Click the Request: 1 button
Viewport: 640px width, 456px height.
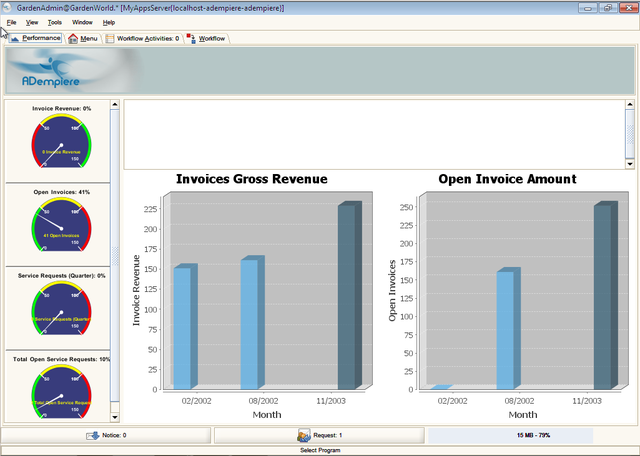coord(319,436)
